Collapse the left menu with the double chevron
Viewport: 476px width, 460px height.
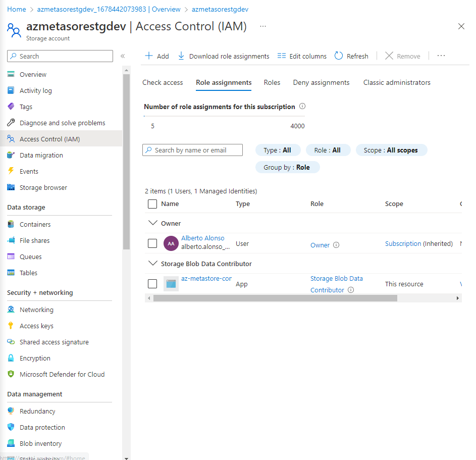tap(123, 56)
